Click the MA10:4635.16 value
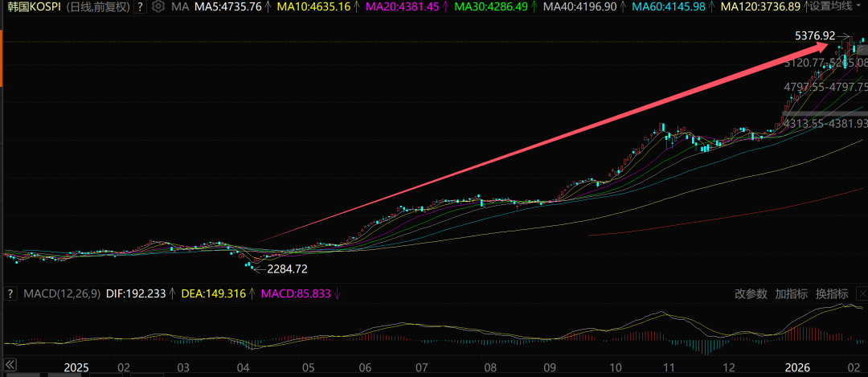 pyautogui.click(x=313, y=7)
